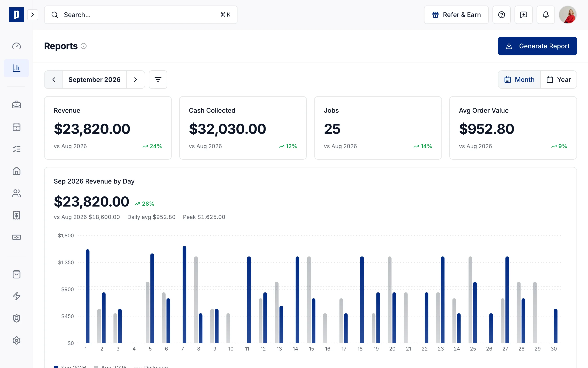Image resolution: width=588 pixels, height=368 pixels.
Task: Click the help question mark icon
Action: coord(501,14)
